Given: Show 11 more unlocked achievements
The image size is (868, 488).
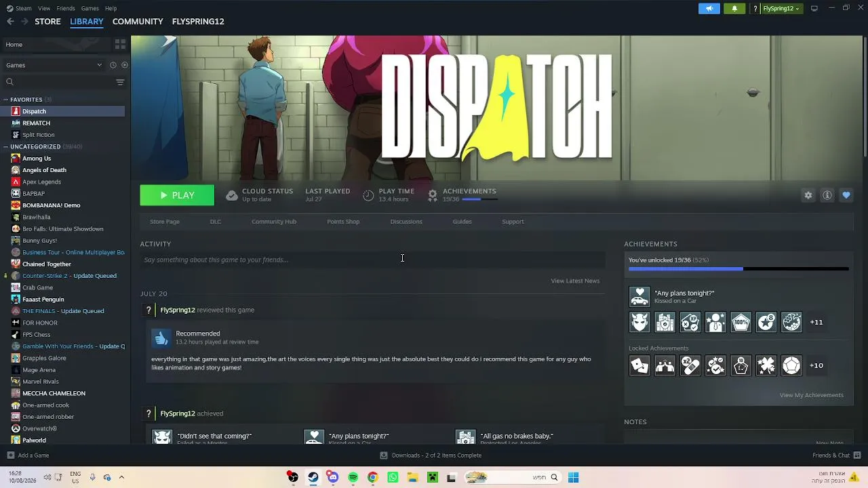Looking at the screenshot, I should tap(816, 322).
